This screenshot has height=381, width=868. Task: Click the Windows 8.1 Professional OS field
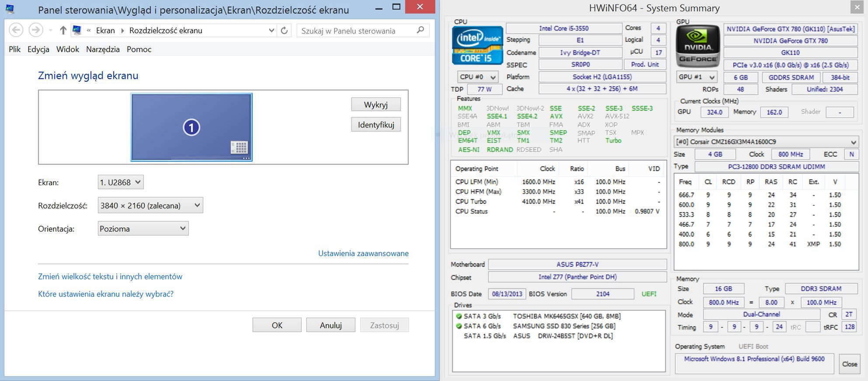[754, 364]
